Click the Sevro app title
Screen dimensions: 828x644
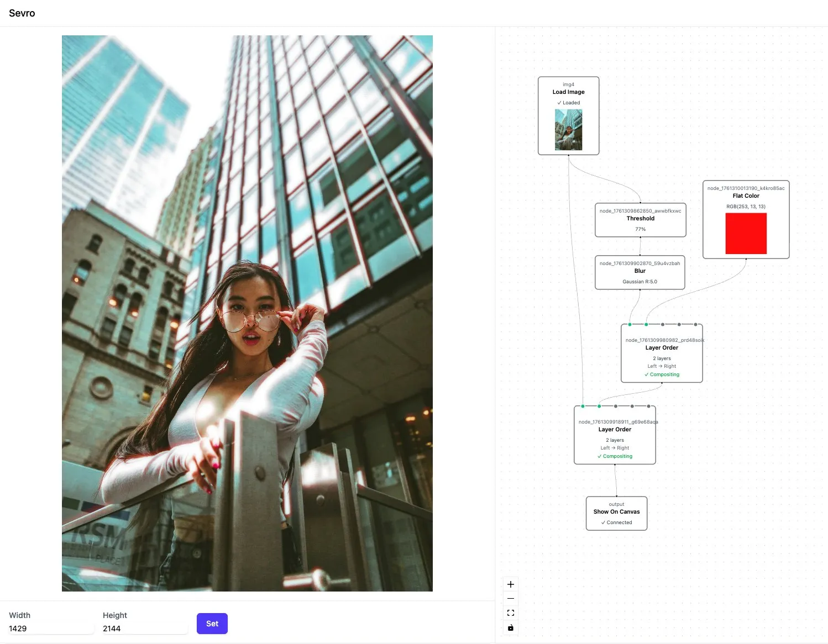click(x=22, y=13)
